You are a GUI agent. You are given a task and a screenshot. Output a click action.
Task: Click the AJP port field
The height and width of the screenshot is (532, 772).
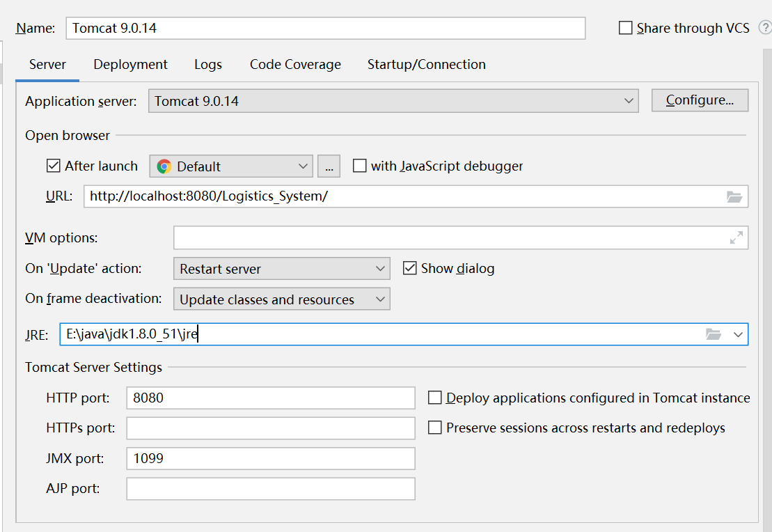point(271,489)
